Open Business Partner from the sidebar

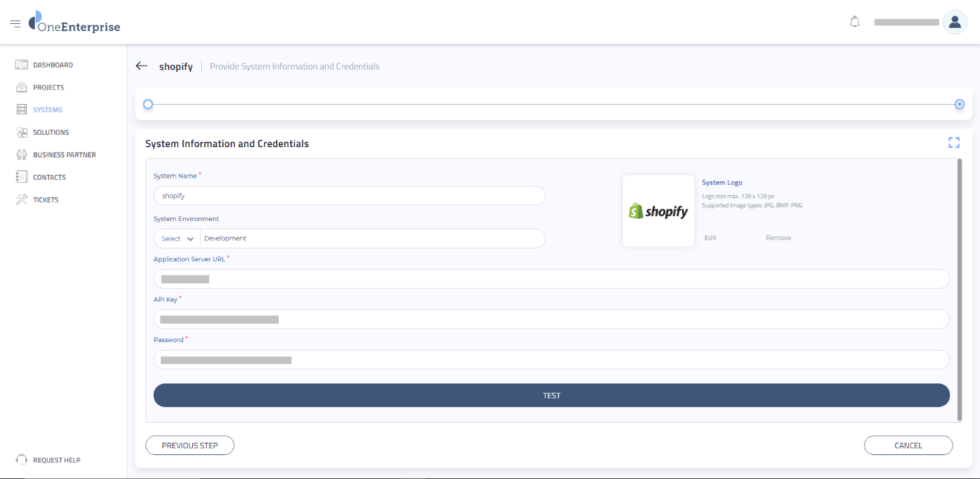(x=21, y=154)
